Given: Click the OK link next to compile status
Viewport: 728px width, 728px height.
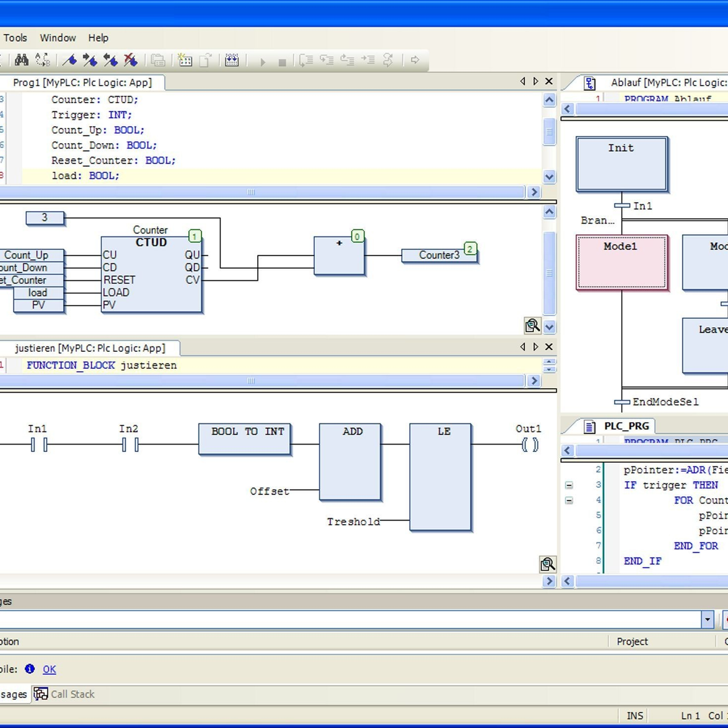Looking at the screenshot, I should 49,669.
